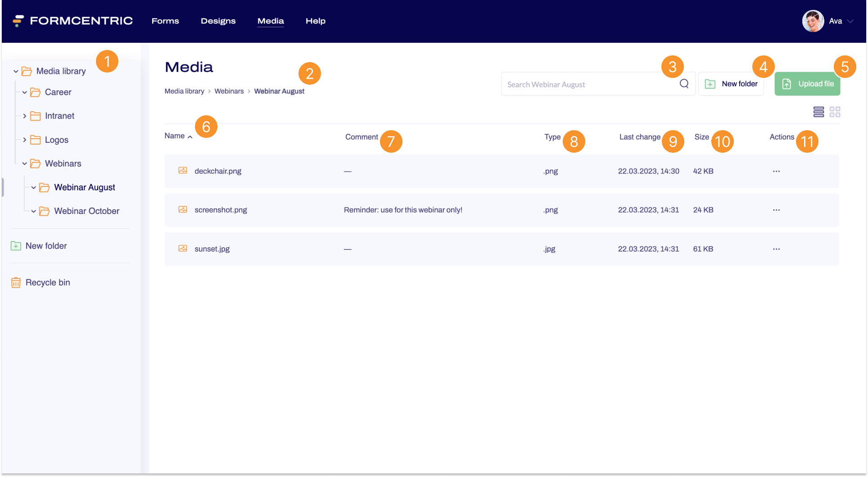Sort files by Name column
This screenshot has width=868, height=477.
pos(175,136)
